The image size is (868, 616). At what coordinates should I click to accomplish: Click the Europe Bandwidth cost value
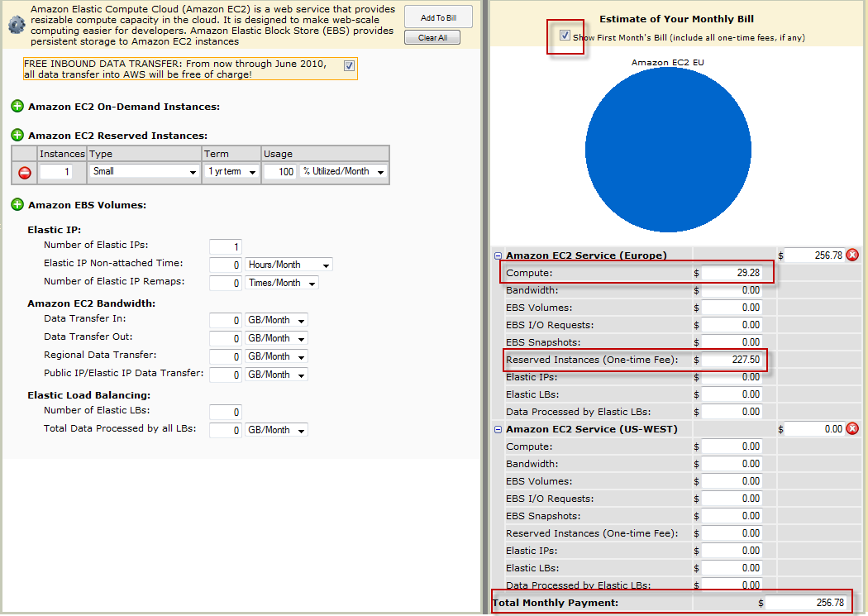coord(732,290)
